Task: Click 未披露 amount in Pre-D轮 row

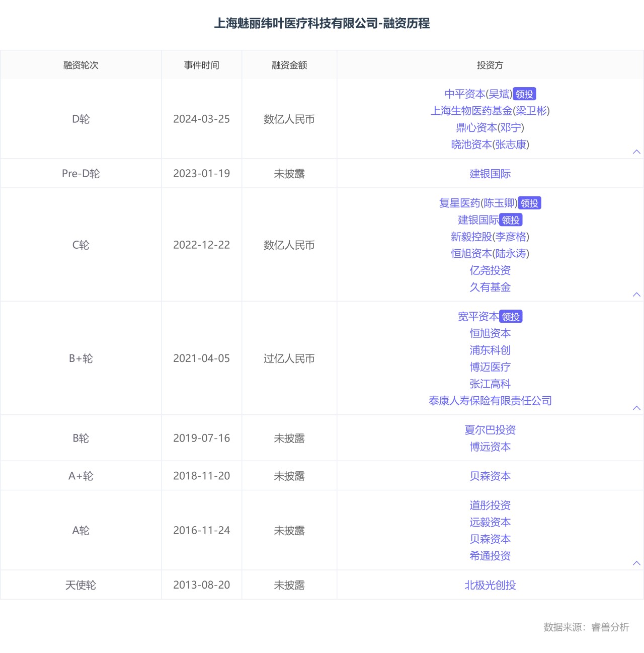Action: point(289,174)
